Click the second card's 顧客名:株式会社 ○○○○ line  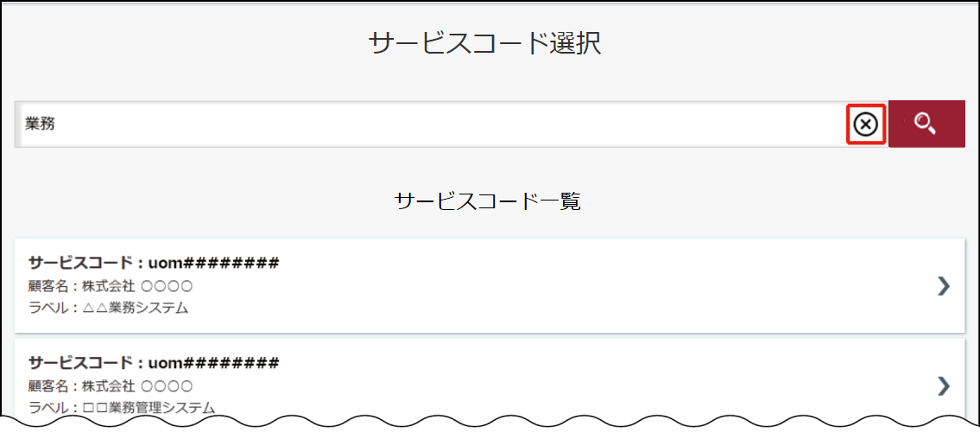pos(111,385)
